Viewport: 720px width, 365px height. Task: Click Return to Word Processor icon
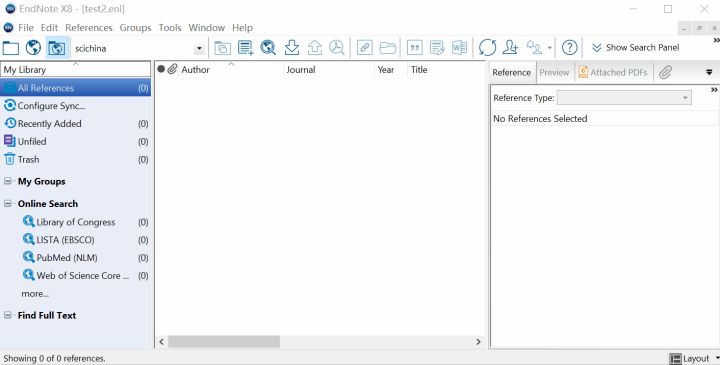pos(460,48)
